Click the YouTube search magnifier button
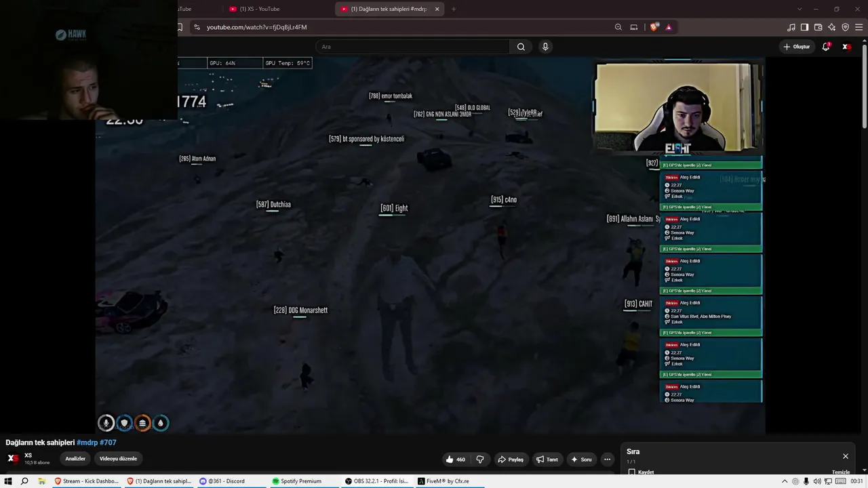Screen dimensions: 868x488 coord(521,47)
